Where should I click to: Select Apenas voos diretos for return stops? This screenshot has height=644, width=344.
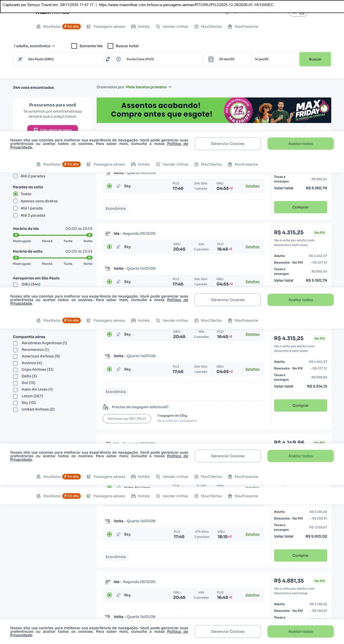tap(16, 201)
